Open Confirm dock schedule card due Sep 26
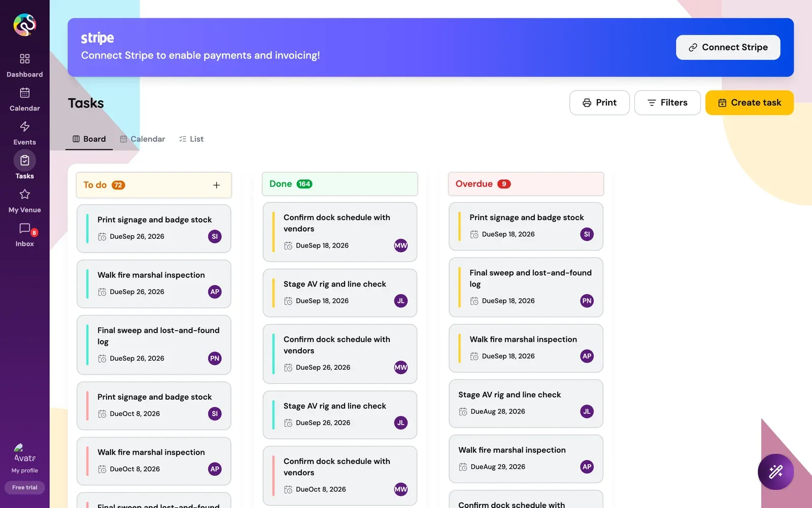The image size is (812, 508). point(340,354)
